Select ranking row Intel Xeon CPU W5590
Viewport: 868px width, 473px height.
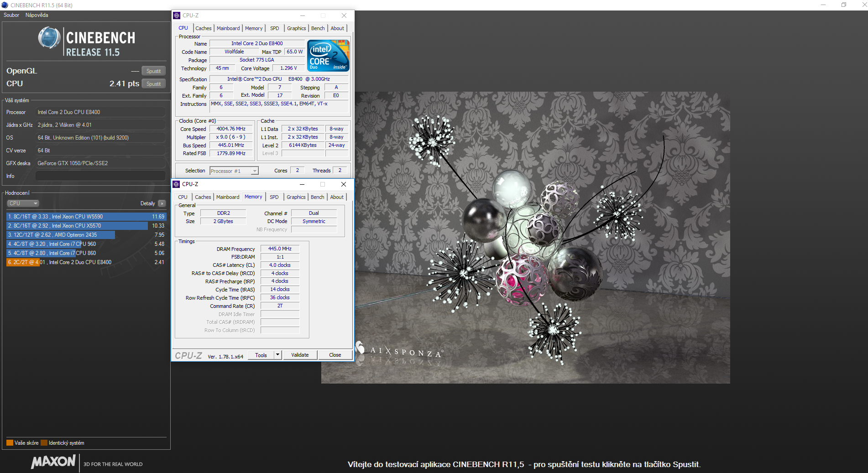click(x=86, y=217)
